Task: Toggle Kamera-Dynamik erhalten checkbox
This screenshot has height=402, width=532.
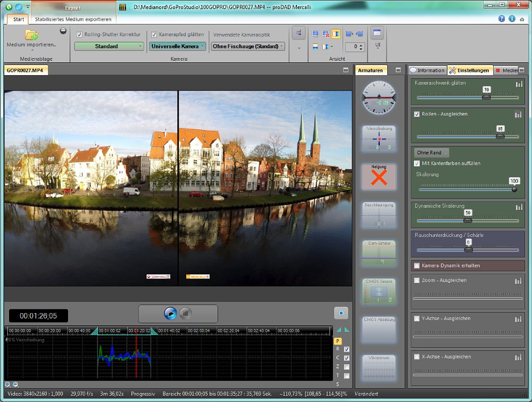Action: [417, 265]
